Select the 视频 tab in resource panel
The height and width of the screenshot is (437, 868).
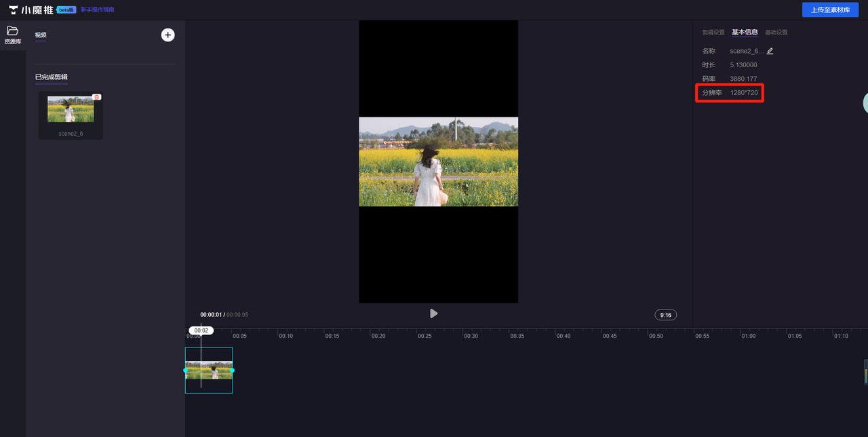coord(41,35)
